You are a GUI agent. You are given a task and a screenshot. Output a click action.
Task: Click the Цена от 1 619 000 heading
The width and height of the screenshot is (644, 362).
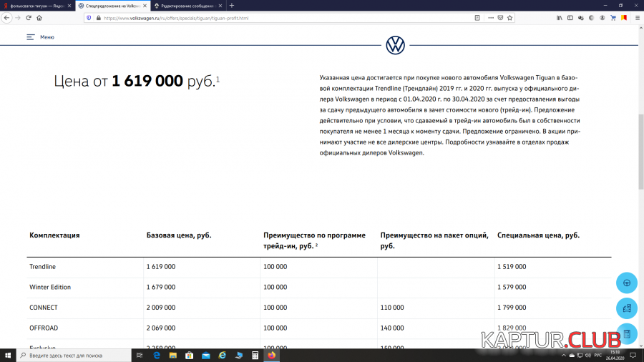pyautogui.click(x=137, y=82)
